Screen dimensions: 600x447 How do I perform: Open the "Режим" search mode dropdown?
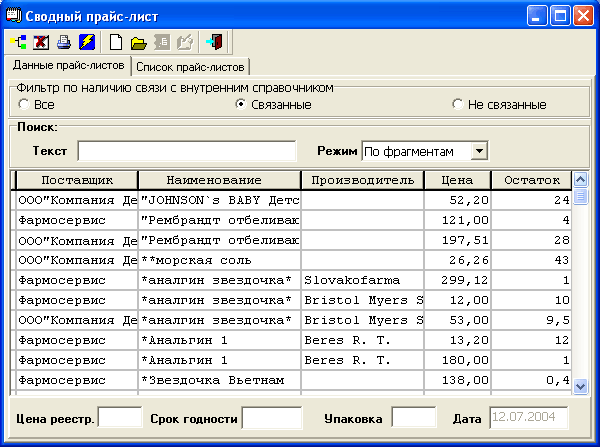tap(479, 151)
